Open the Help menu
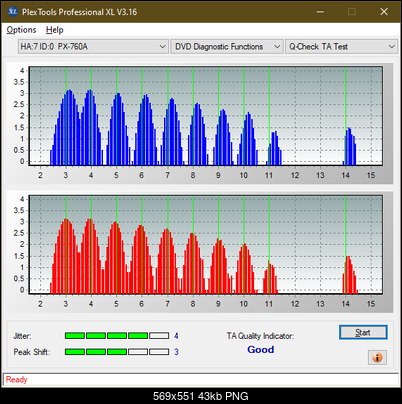This screenshot has height=404, width=402. click(x=55, y=30)
